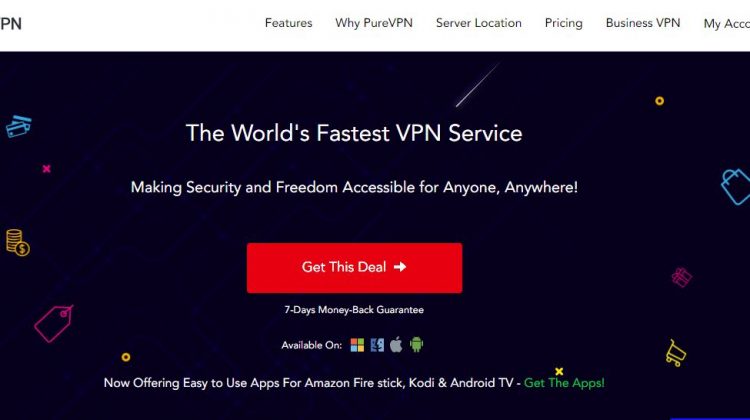The image size is (750, 420).
Task: Click the green Android robot icon
Action: [416, 344]
